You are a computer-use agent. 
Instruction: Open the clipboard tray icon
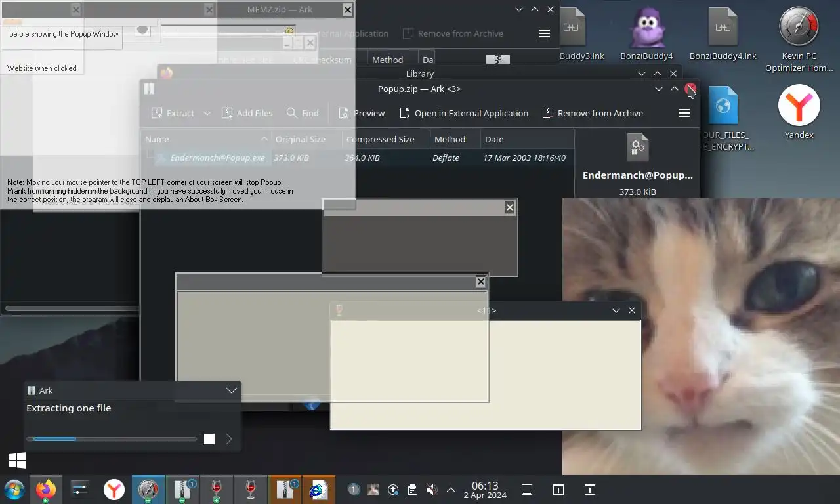point(412,490)
